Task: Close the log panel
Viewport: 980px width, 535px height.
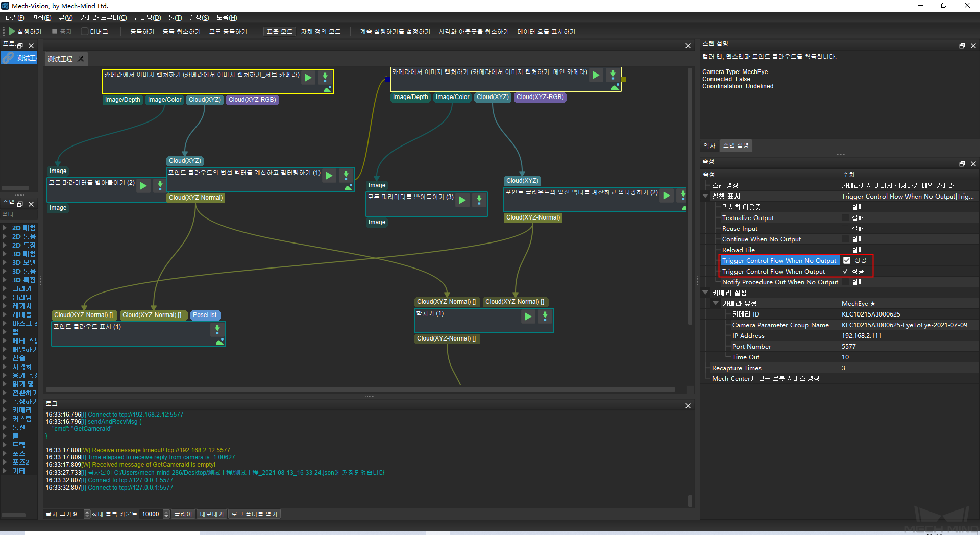Action: [688, 406]
